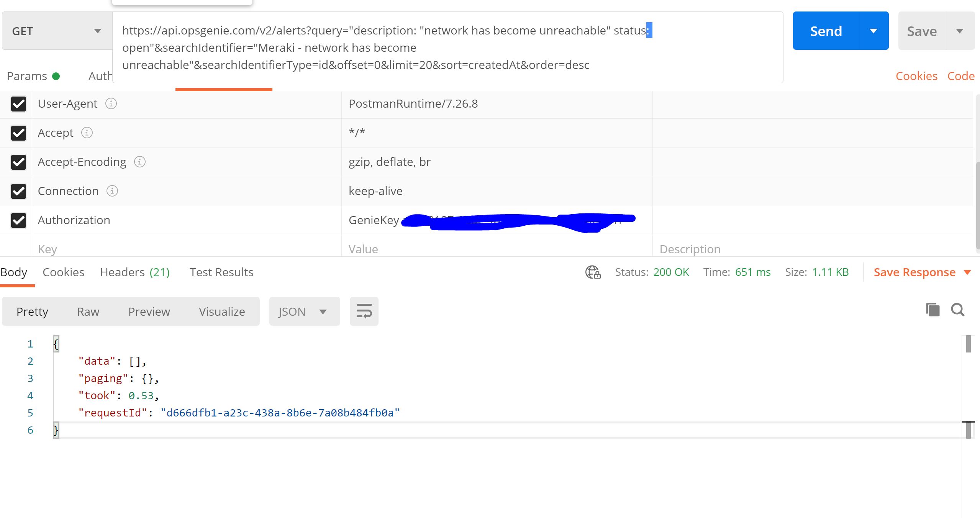Screen dimensions: 980x518
Task: Click inside the request URL field
Action: (x=383, y=48)
